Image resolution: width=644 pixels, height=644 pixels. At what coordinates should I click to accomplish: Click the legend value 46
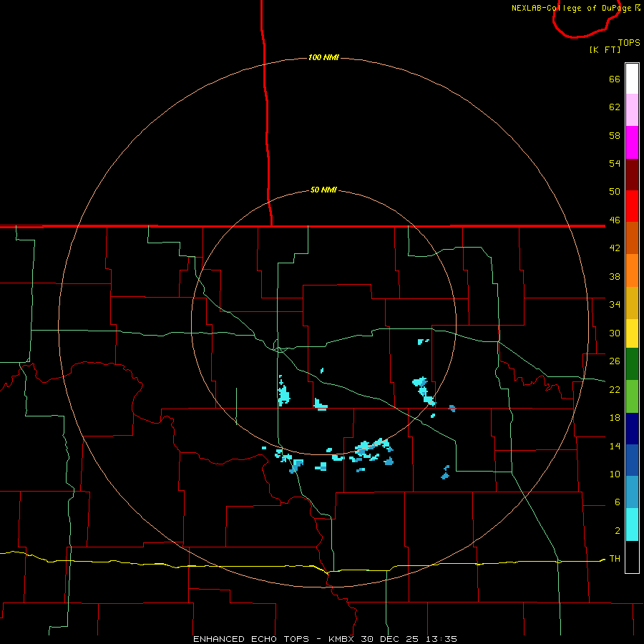point(615,220)
